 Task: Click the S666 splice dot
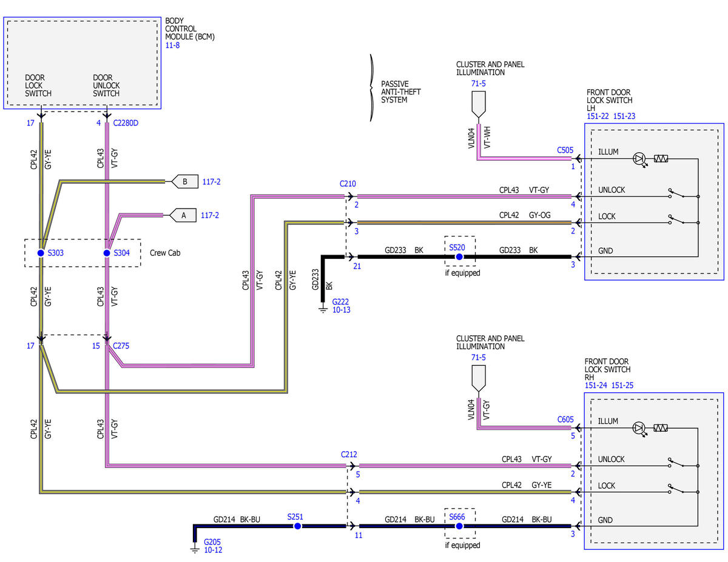[459, 526]
